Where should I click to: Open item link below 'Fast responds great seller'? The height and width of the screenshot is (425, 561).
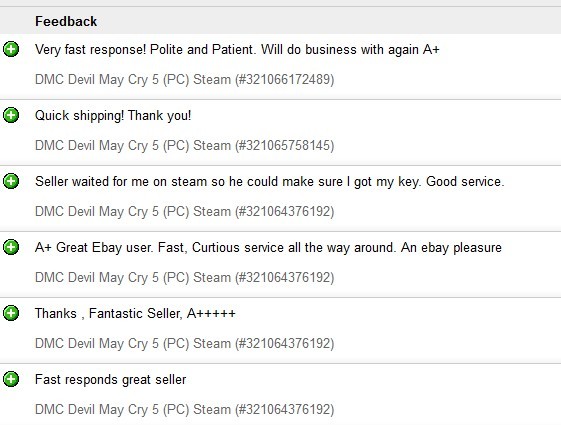(185, 410)
